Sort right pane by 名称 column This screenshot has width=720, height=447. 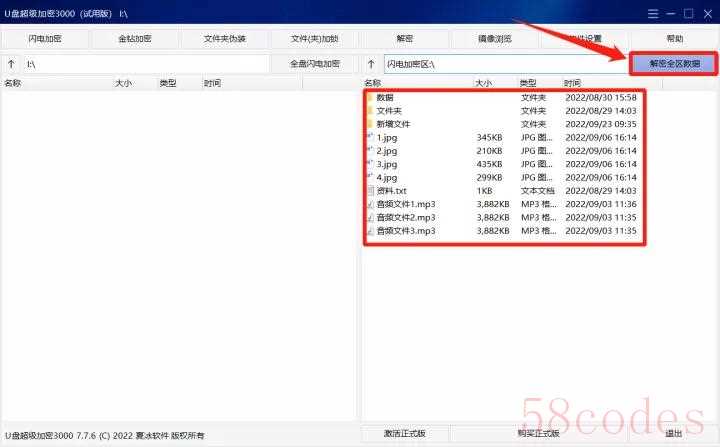(373, 83)
